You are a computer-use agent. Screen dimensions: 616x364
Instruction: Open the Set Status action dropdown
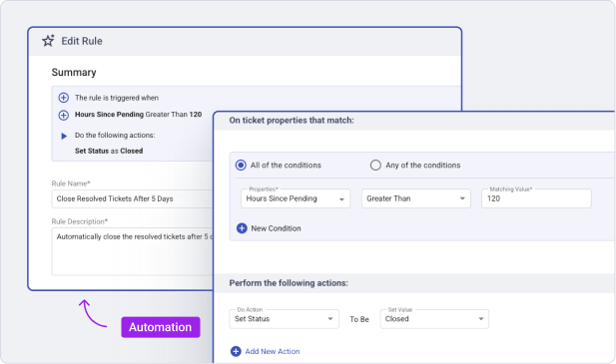coord(284,319)
